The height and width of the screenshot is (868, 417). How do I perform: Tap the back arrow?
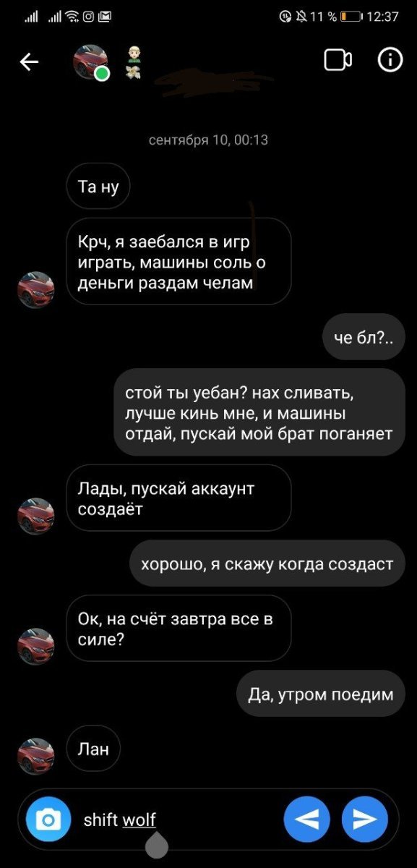click(x=29, y=62)
